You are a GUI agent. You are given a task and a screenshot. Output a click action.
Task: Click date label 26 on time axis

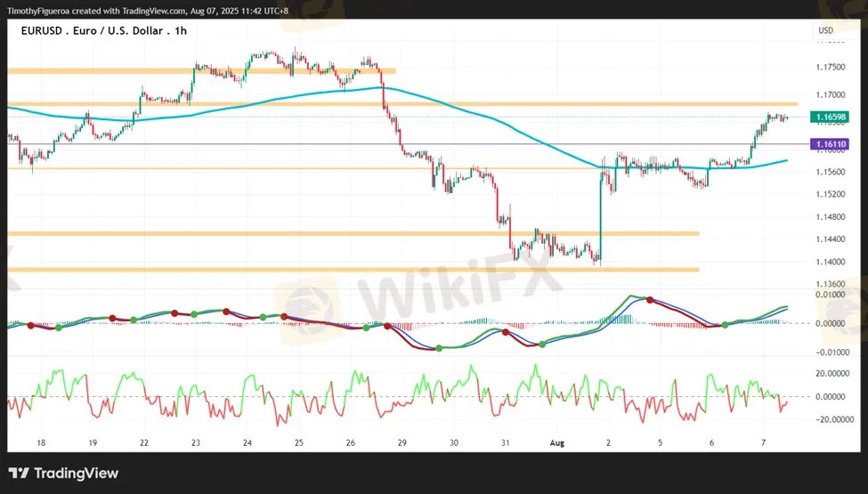click(x=351, y=443)
